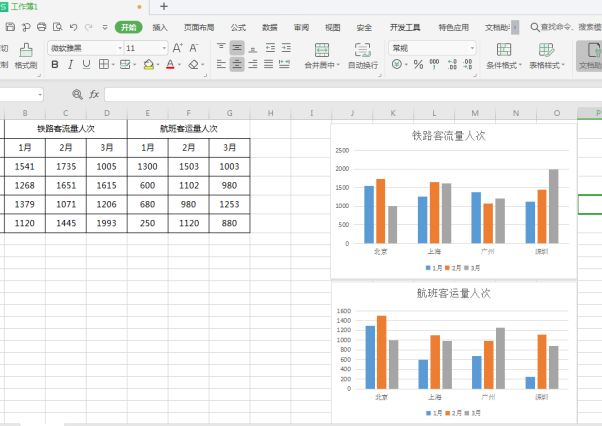Open the 审阅 ribbon tab

pos(301,27)
